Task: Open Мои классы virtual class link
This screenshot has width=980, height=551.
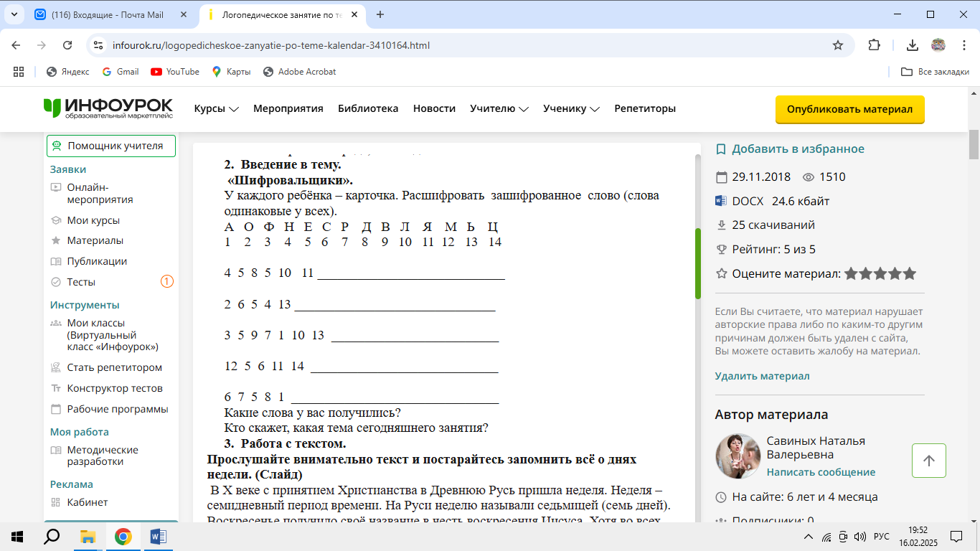Action: pyautogui.click(x=113, y=335)
